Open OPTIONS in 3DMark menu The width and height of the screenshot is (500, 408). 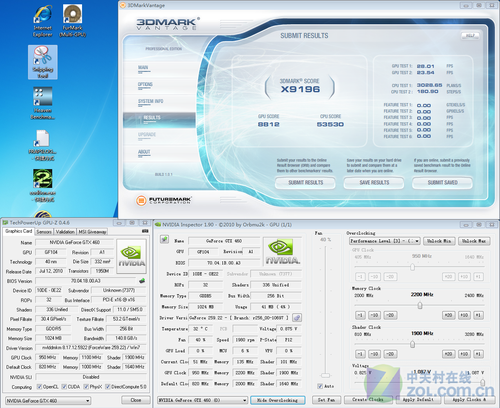click(x=145, y=85)
